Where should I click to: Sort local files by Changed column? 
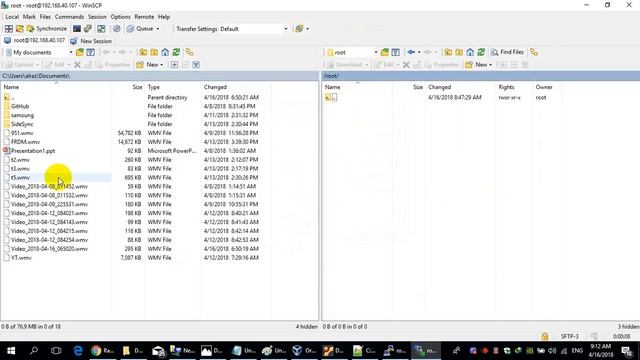pos(215,87)
